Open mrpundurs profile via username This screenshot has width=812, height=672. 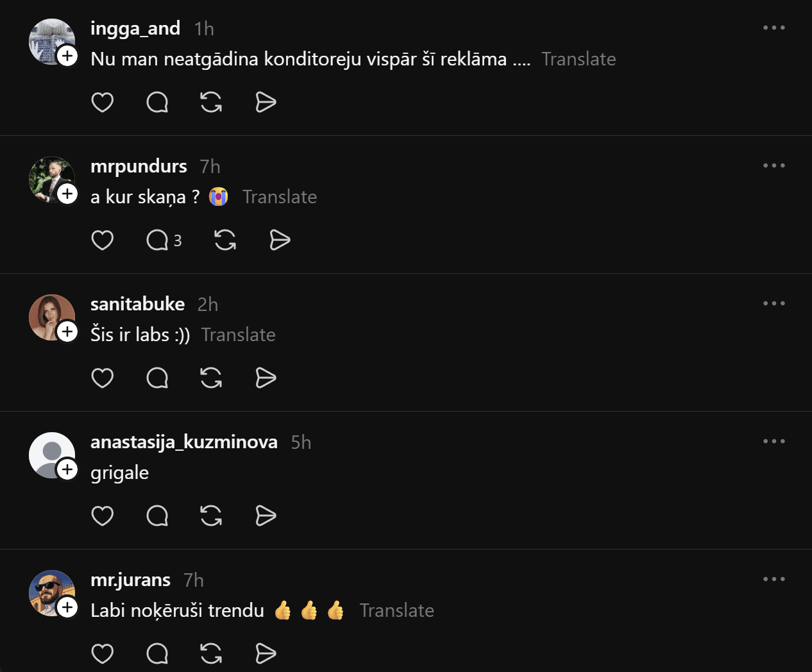click(x=139, y=166)
